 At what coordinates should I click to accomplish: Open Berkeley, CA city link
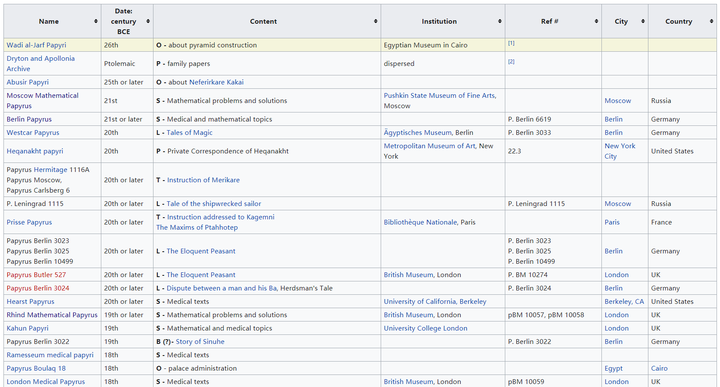(x=624, y=302)
